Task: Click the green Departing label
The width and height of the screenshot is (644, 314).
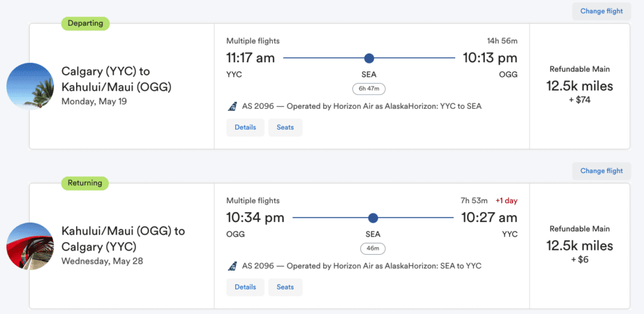Action: [86, 24]
